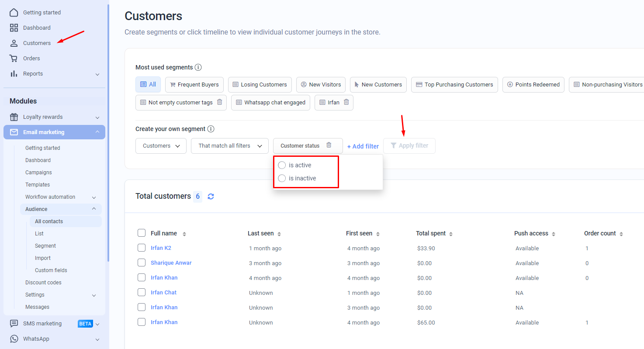
Task: Click the Getting started home icon
Action: [x=14, y=12]
